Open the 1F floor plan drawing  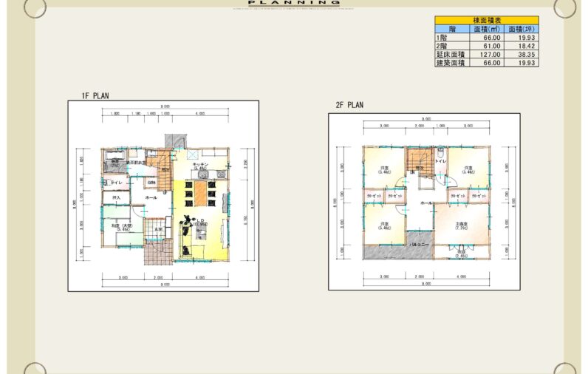[x=163, y=196]
